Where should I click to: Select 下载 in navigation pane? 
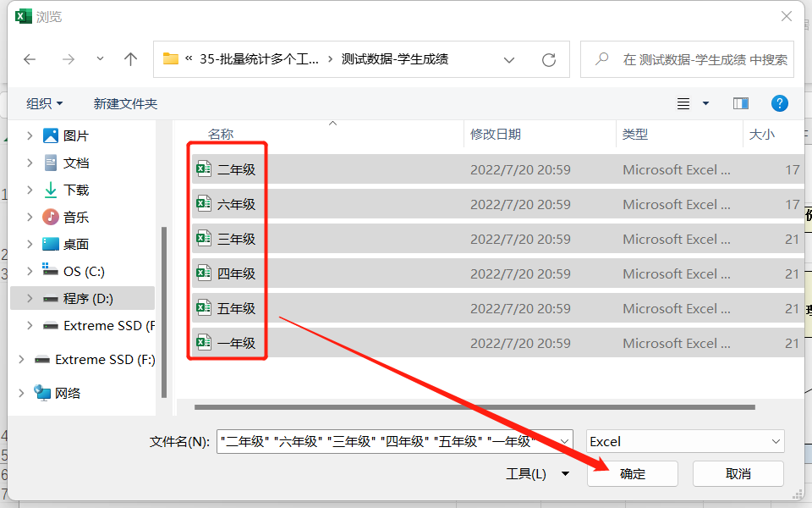tap(76, 190)
